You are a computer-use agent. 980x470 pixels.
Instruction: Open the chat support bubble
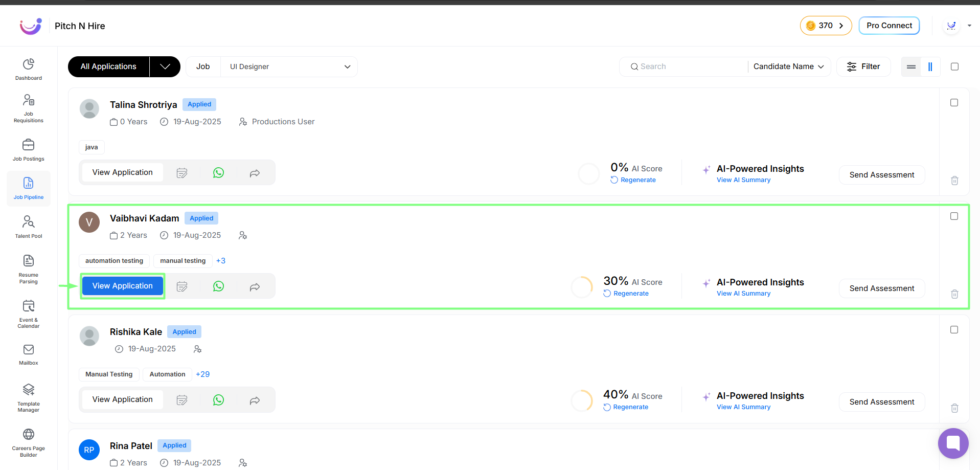coord(953,443)
